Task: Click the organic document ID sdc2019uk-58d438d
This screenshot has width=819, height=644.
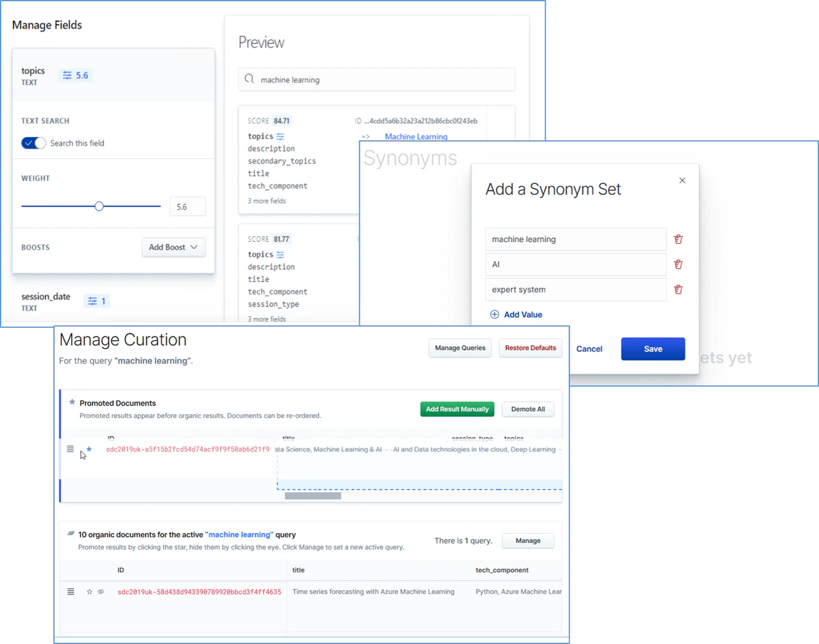Action: coord(199,592)
